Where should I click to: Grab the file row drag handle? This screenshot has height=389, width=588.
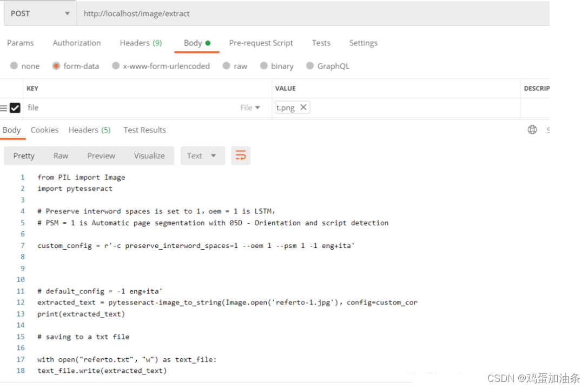[x=4, y=108]
